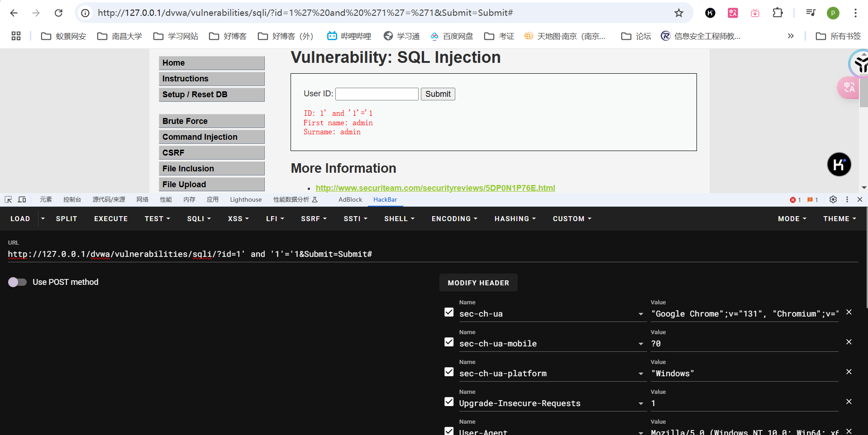Image resolution: width=868 pixels, height=435 pixels.
Task: View site information icon in address bar
Action: pyautogui.click(x=86, y=13)
